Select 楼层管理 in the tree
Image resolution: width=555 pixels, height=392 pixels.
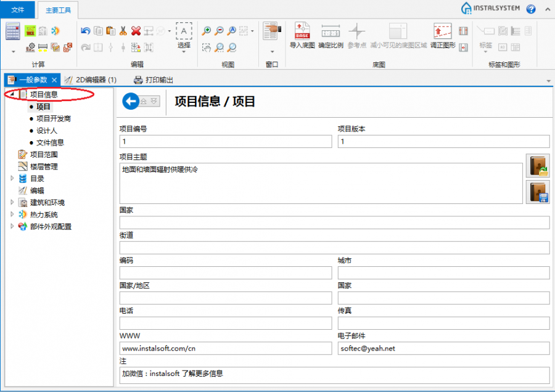[x=43, y=166]
